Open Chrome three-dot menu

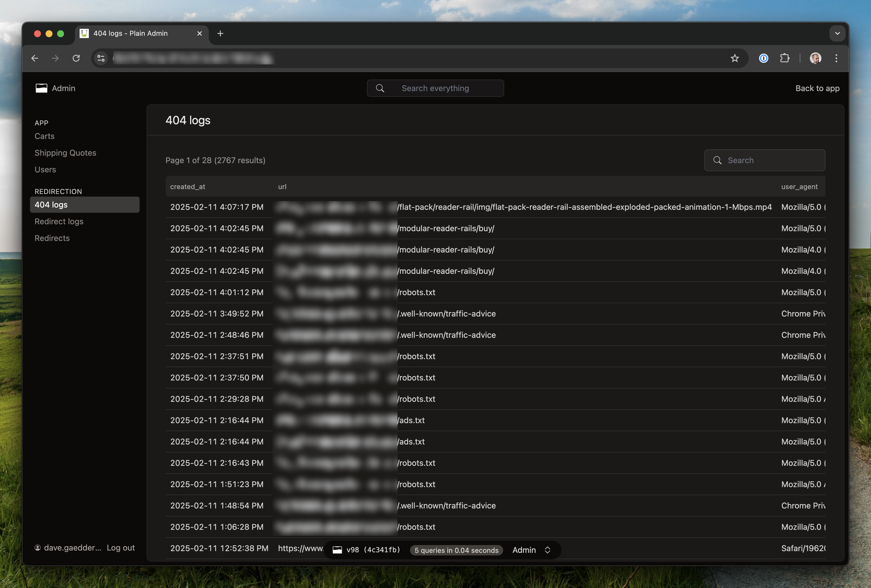point(836,58)
